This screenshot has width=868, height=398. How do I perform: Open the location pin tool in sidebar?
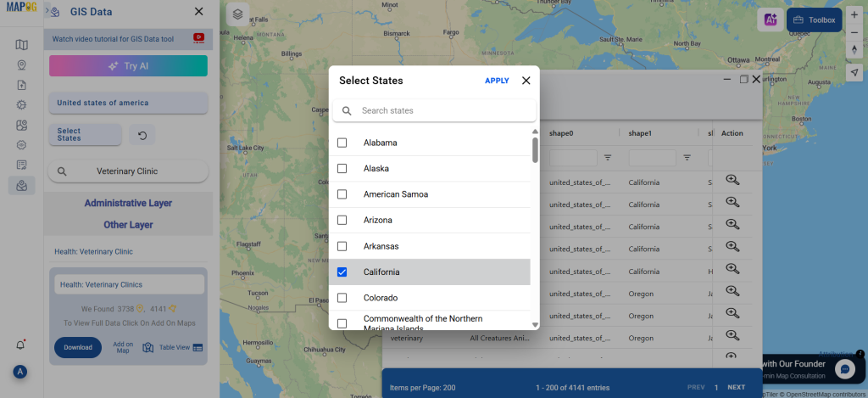pyautogui.click(x=21, y=64)
